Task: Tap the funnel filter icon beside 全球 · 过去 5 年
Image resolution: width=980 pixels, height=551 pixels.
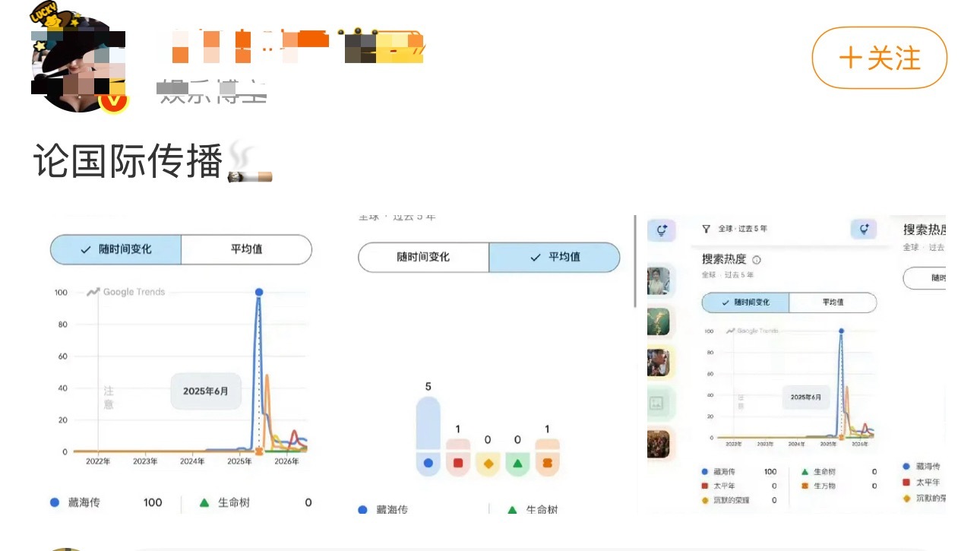Action: 706,229
